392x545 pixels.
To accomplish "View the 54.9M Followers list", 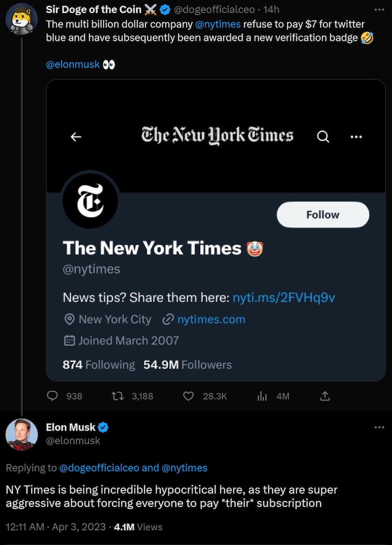I will pyautogui.click(x=187, y=365).
